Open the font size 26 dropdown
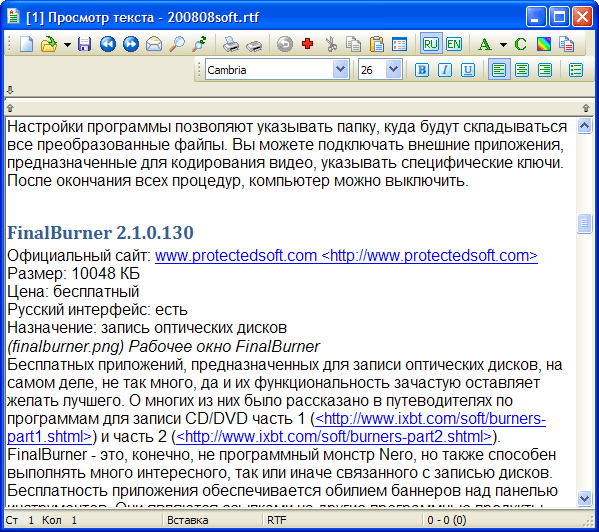 (x=393, y=70)
